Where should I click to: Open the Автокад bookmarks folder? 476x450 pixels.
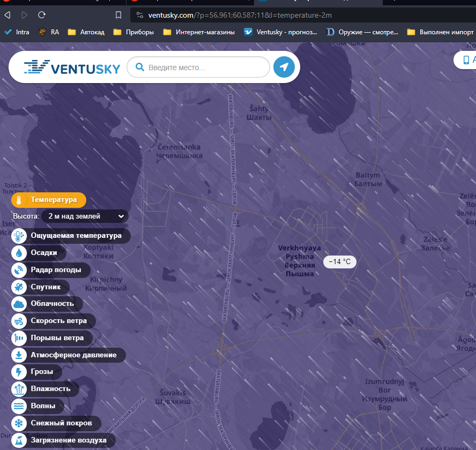coord(86,32)
